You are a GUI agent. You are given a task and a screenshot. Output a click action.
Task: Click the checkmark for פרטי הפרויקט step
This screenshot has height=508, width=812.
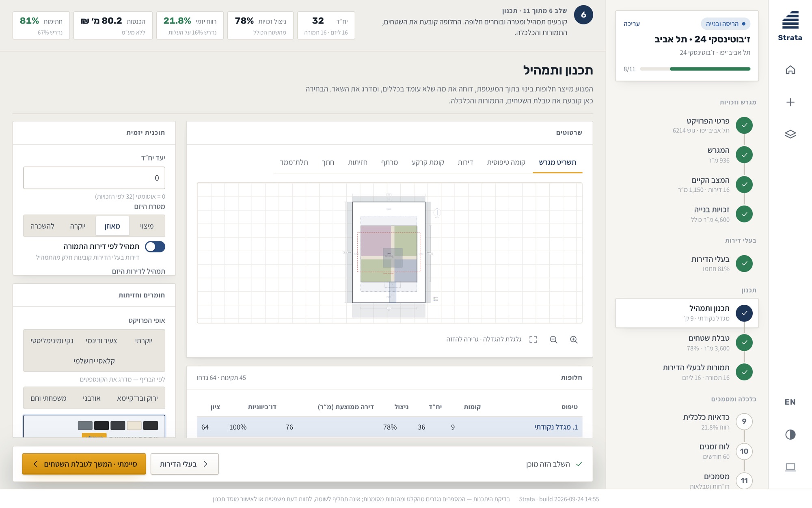(x=744, y=125)
